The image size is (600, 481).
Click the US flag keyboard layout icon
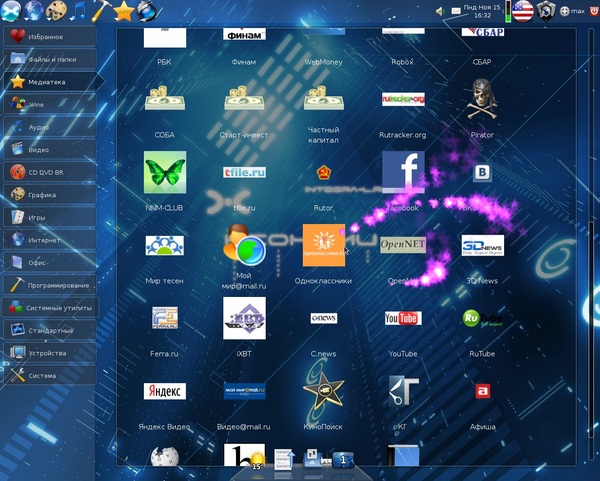point(523,11)
